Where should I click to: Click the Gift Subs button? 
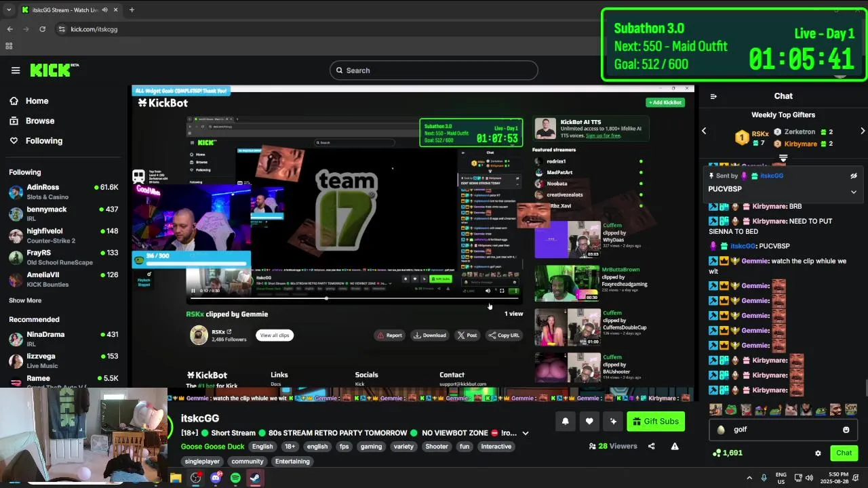pos(656,422)
